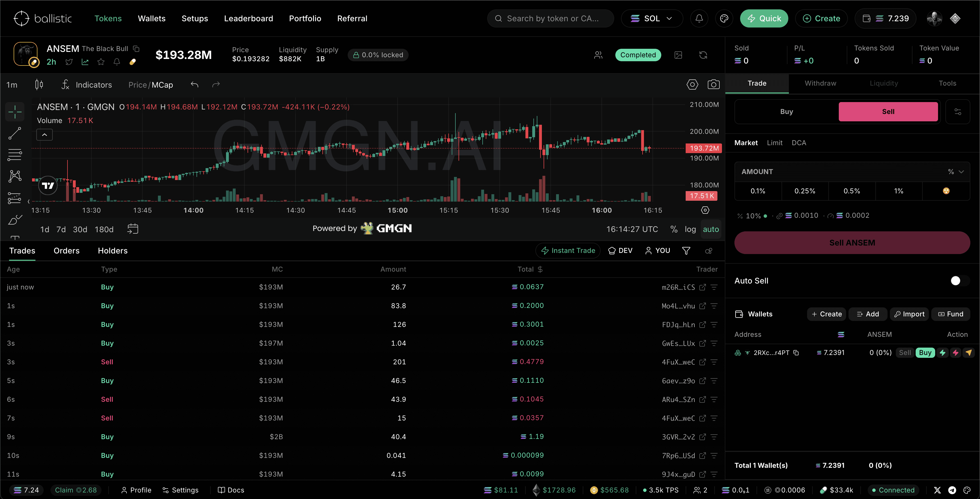Open the Indicators menu

click(87, 84)
